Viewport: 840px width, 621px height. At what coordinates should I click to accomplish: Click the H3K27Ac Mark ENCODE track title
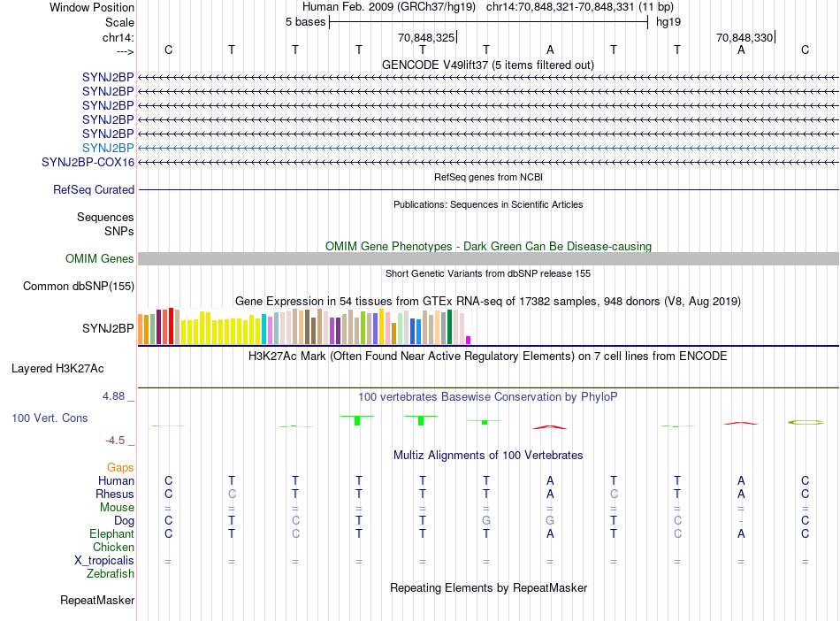coord(488,356)
